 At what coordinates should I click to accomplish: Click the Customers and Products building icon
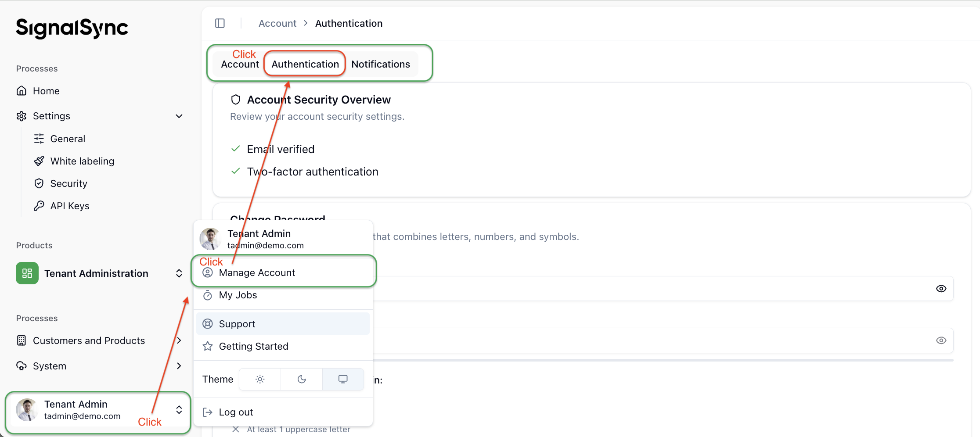pos(22,340)
